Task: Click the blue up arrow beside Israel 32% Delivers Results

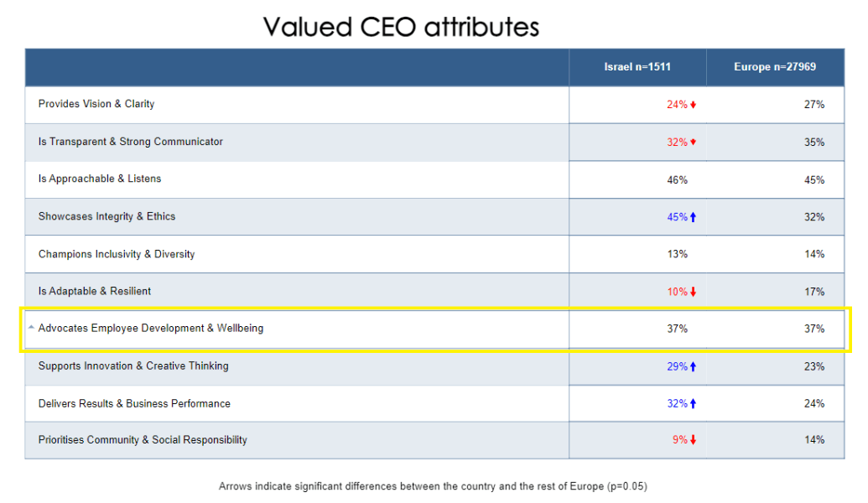Action: point(694,404)
